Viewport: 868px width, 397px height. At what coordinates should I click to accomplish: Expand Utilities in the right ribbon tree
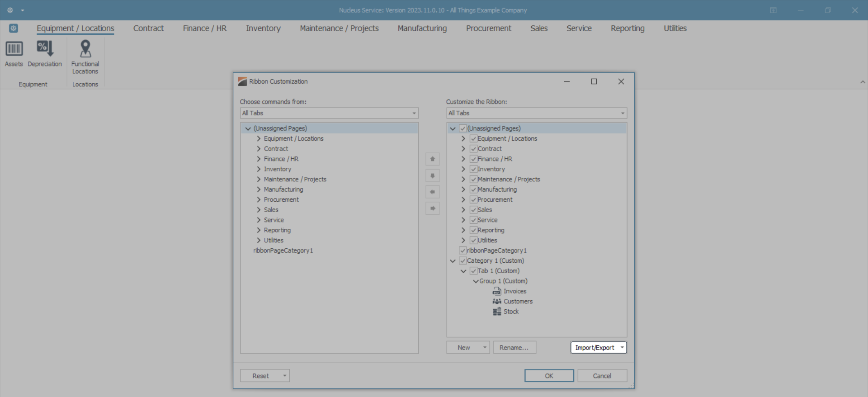463,241
